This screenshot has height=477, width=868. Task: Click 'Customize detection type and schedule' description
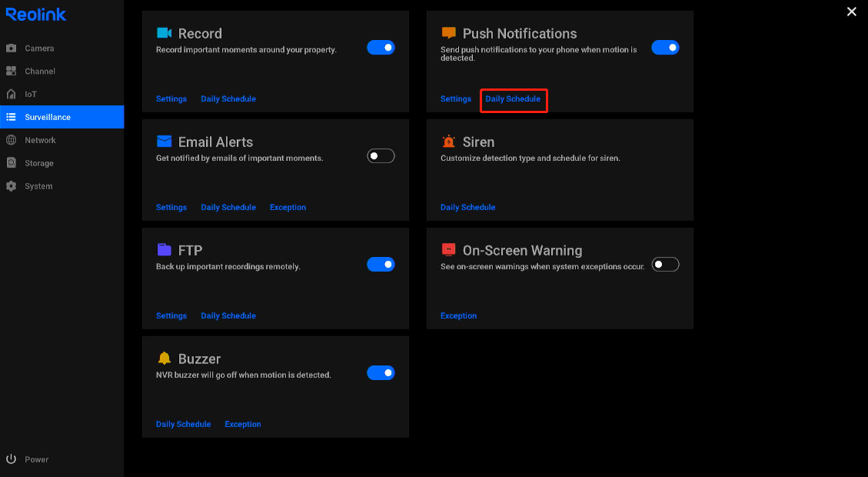click(x=530, y=158)
